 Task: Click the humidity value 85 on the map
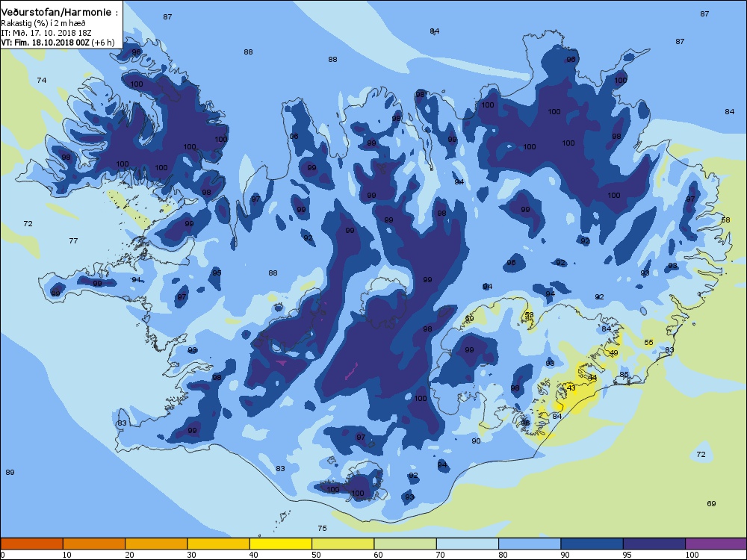tap(624, 375)
